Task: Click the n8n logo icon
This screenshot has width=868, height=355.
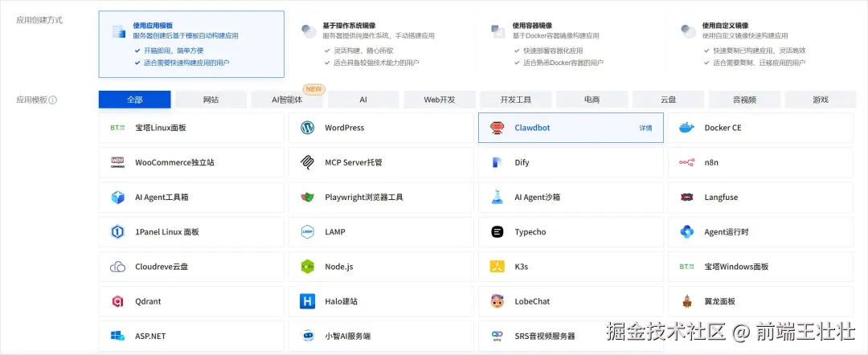Action: [x=686, y=162]
